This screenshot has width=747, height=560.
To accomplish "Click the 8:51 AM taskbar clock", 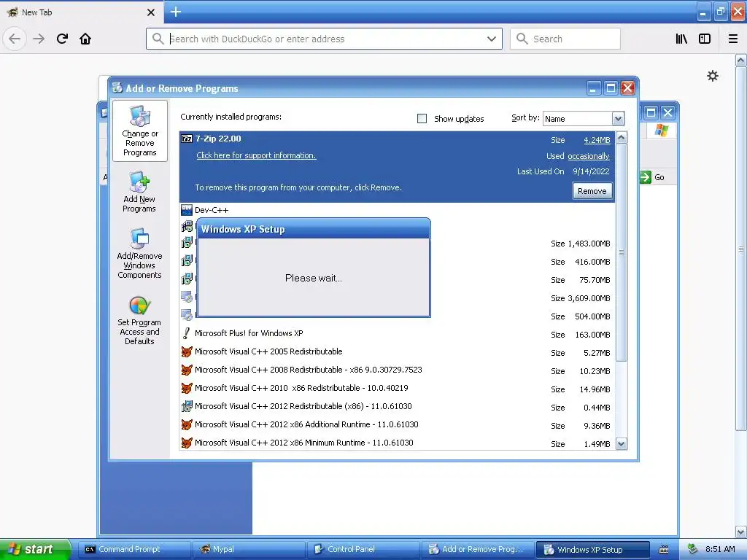I will point(720,549).
